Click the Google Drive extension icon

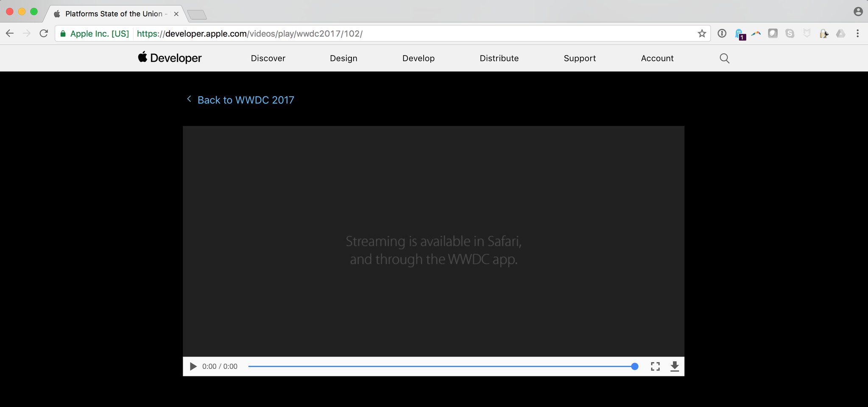click(x=840, y=33)
